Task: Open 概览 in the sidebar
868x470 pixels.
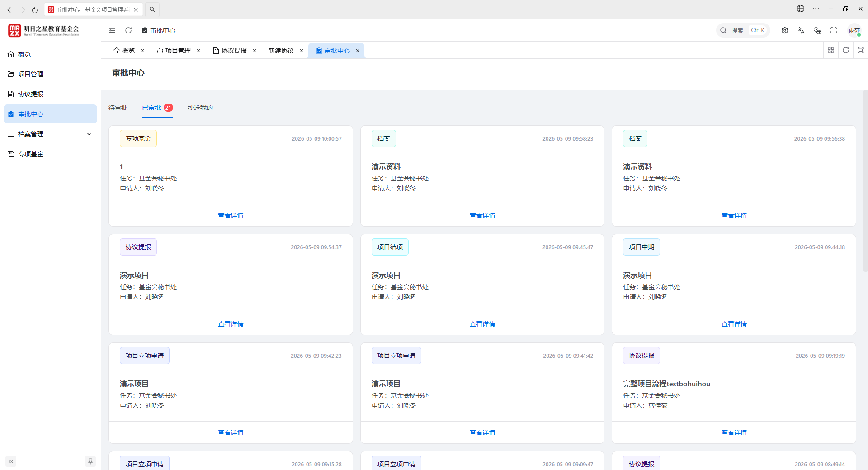Action: pyautogui.click(x=50, y=54)
